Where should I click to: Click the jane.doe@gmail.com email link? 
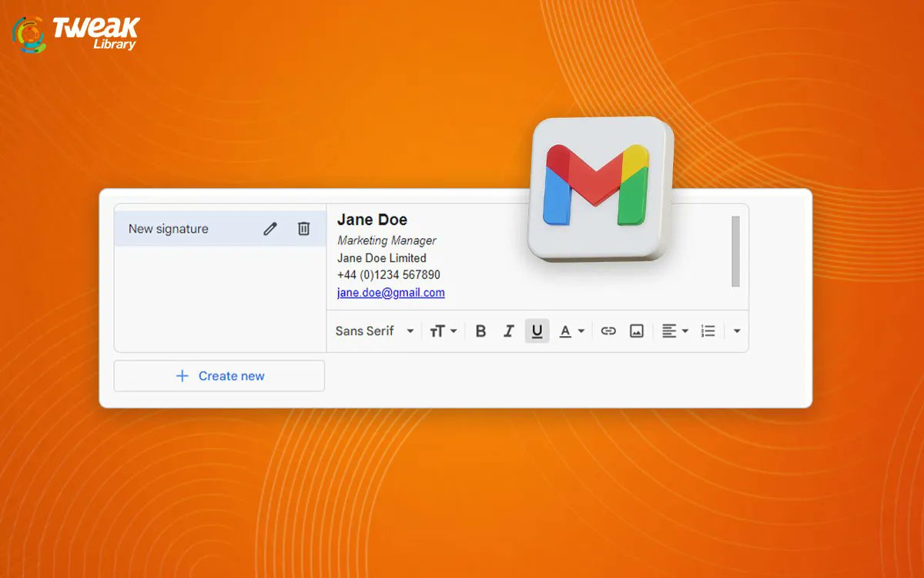391,293
